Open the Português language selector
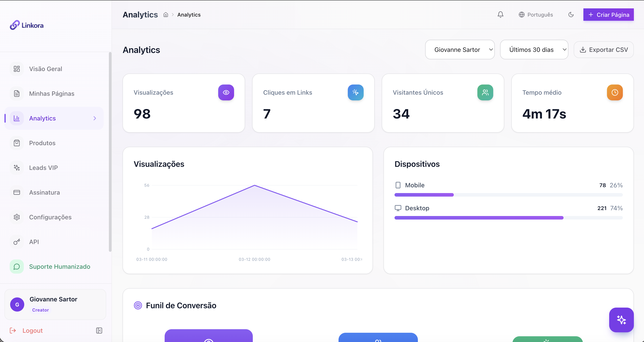Viewport: 644px width, 342px height. coord(536,15)
